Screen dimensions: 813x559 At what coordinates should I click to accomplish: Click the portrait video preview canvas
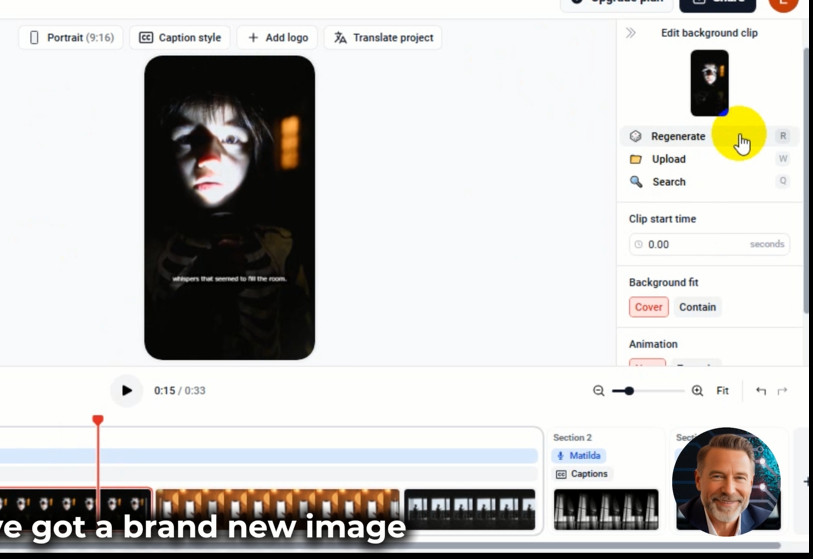pyautogui.click(x=230, y=207)
